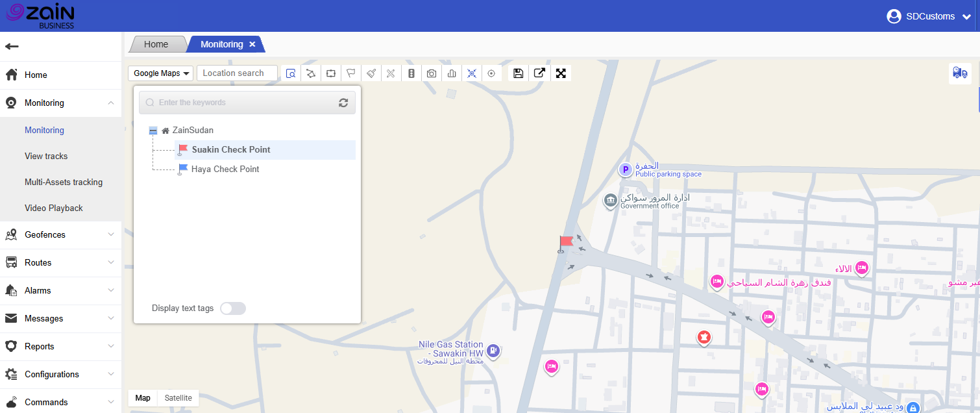
Task: Switch map to Satellite view
Action: click(178, 398)
